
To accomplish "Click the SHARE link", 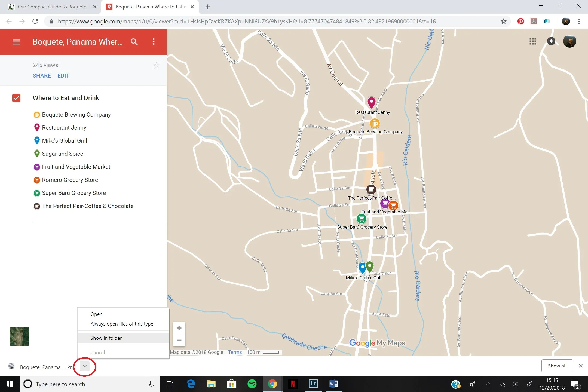I will pyautogui.click(x=42, y=76).
